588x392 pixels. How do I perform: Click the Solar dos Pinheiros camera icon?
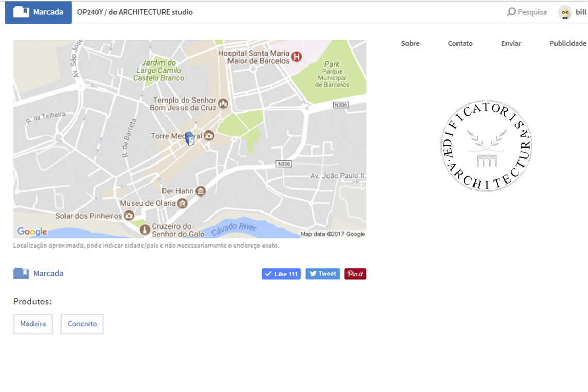[x=129, y=216]
